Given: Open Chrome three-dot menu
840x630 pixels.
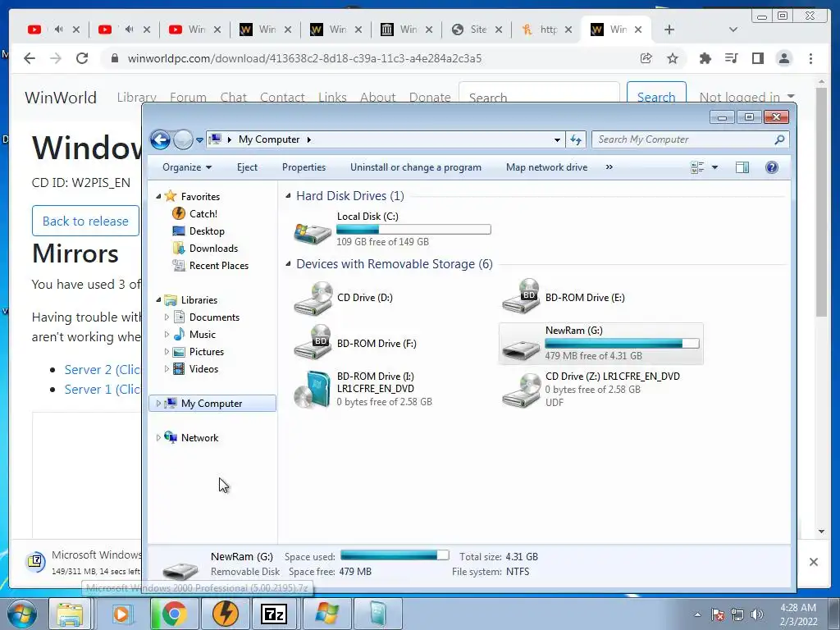Looking at the screenshot, I should (x=810, y=58).
